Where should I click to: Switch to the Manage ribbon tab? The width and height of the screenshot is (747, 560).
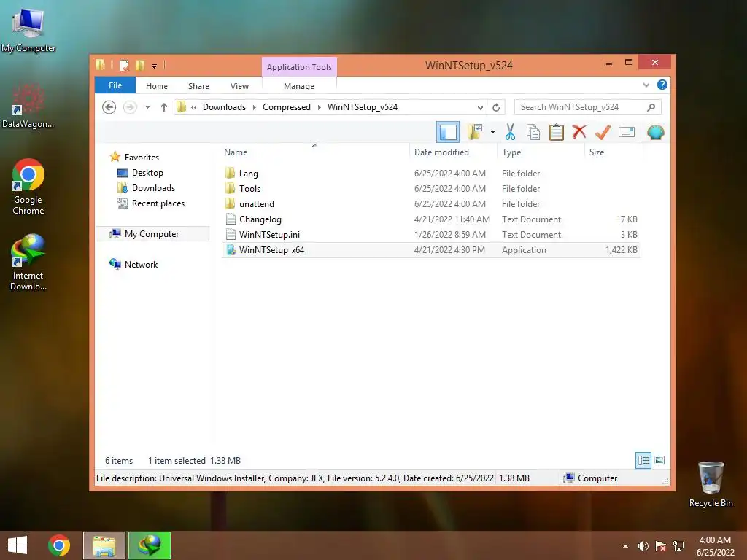299,86
